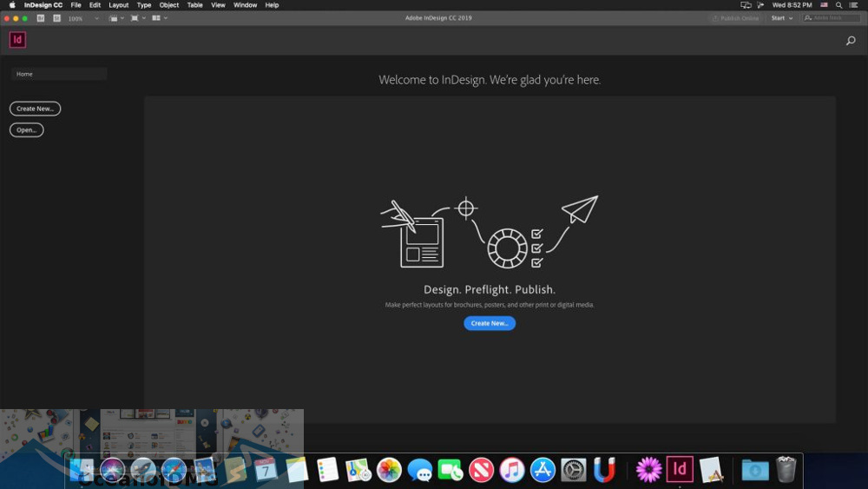
Task: Open the Layout menu
Action: [118, 5]
